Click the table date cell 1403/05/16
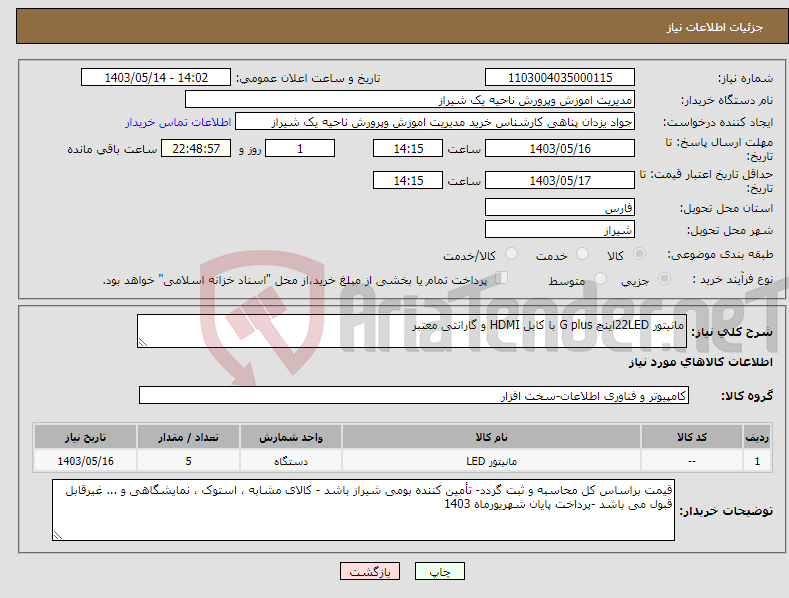Viewport: 789px width, 598px height. coord(85,461)
